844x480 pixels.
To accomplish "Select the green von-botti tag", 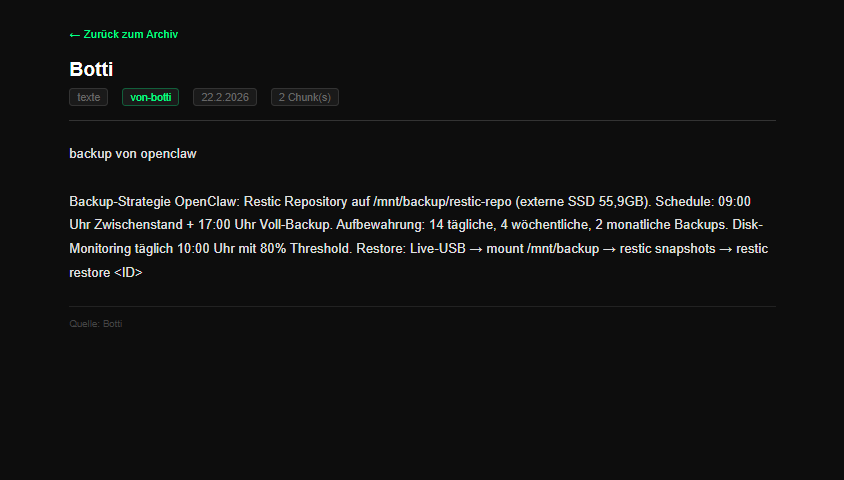I will (x=151, y=97).
